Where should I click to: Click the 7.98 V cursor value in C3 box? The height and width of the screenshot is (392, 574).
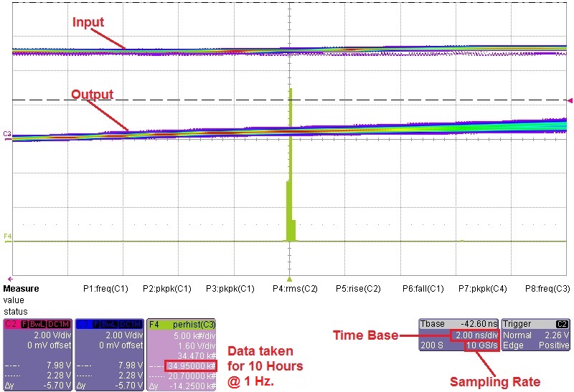[x=131, y=365]
